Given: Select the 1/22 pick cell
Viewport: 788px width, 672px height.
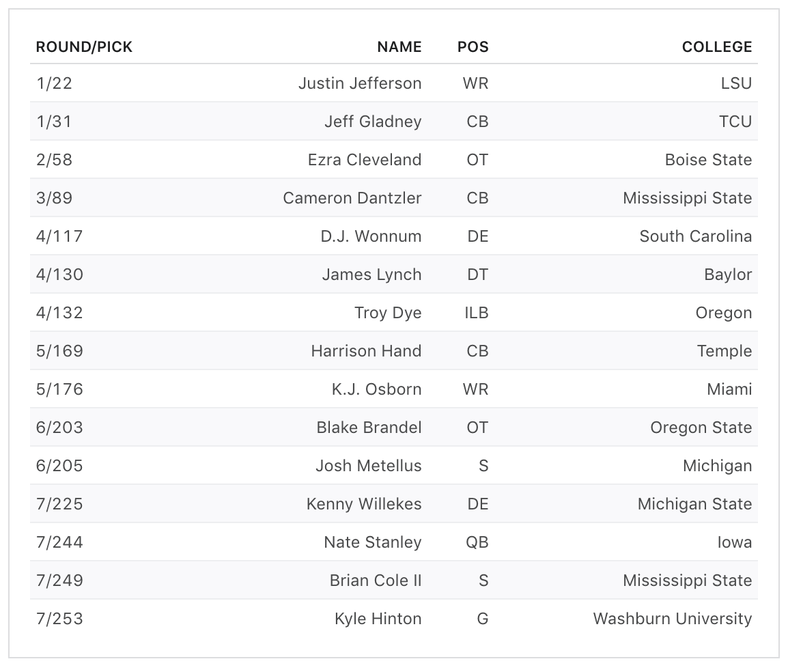Looking at the screenshot, I should tap(54, 83).
